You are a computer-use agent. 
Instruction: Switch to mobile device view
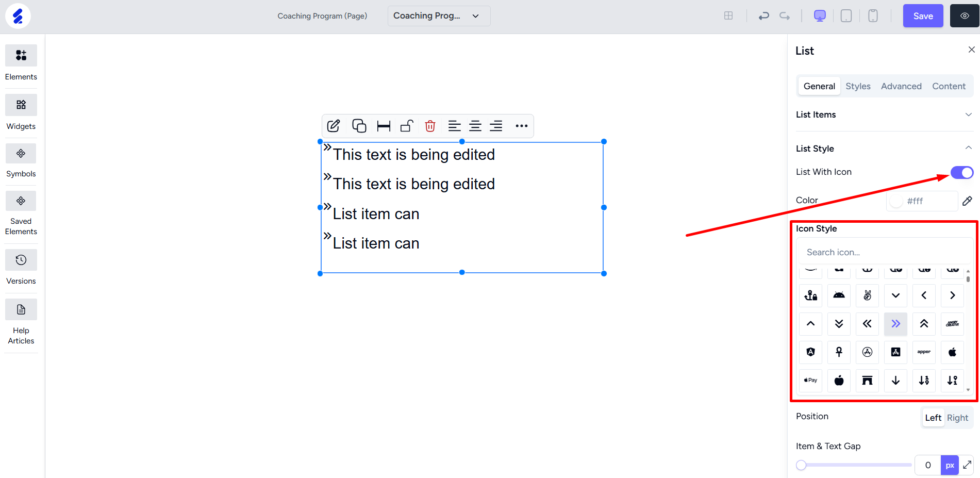pyautogui.click(x=873, y=16)
